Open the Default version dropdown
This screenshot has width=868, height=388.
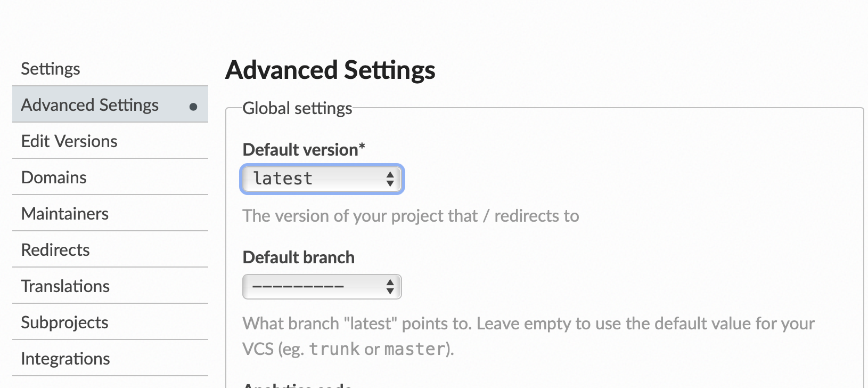tap(321, 179)
